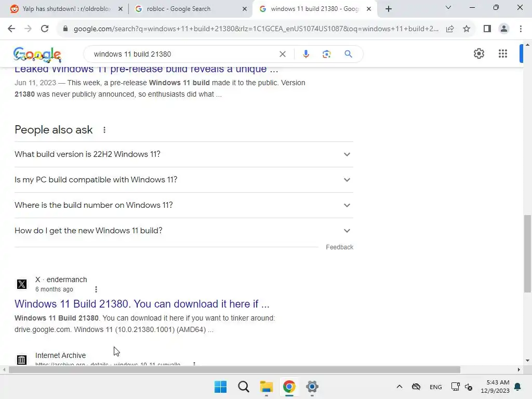Show hidden system tray icons
The width and height of the screenshot is (532, 399).
[x=400, y=387]
